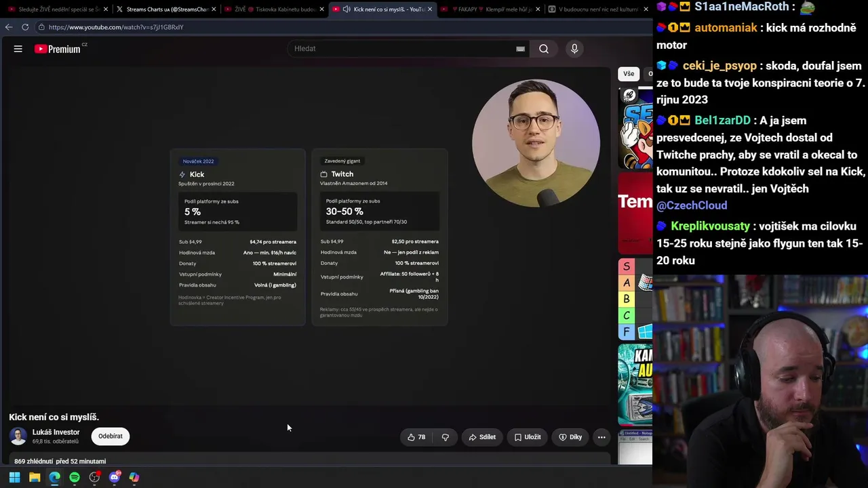Click the @CzechCloud mention in chat
The width and height of the screenshot is (868, 488).
[x=692, y=205]
